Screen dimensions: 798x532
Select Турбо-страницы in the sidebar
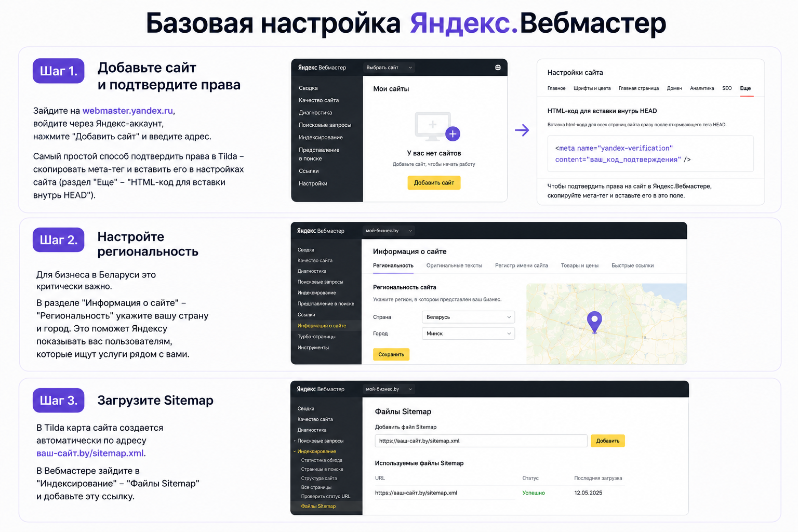point(316,337)
